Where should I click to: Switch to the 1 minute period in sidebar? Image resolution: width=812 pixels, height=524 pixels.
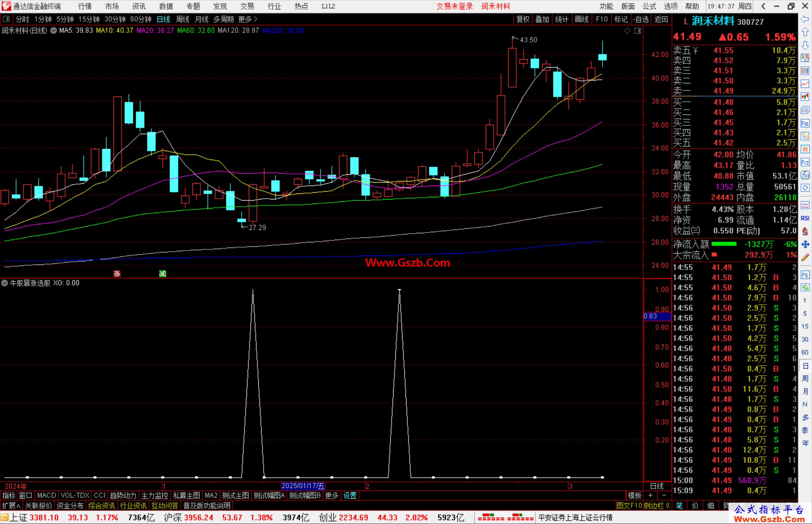(805, 301)
